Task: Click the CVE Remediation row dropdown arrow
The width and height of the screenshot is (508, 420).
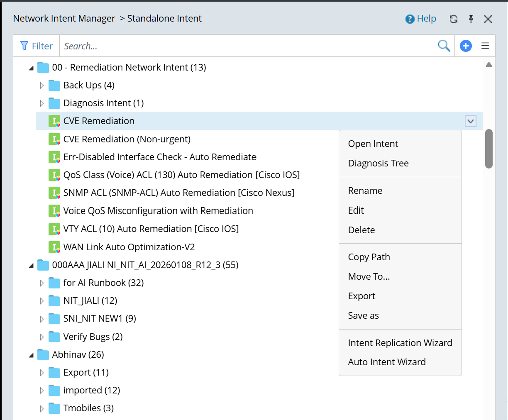Action: click(470, 121)
